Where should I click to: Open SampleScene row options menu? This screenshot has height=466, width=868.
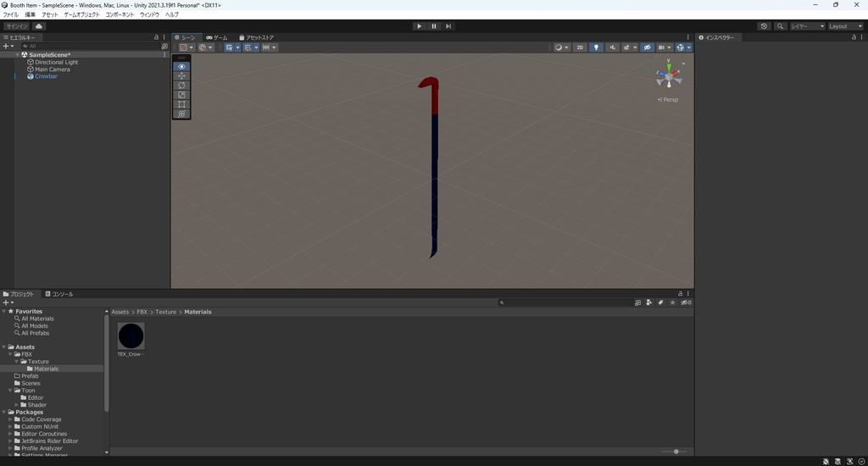pos(164,54)
